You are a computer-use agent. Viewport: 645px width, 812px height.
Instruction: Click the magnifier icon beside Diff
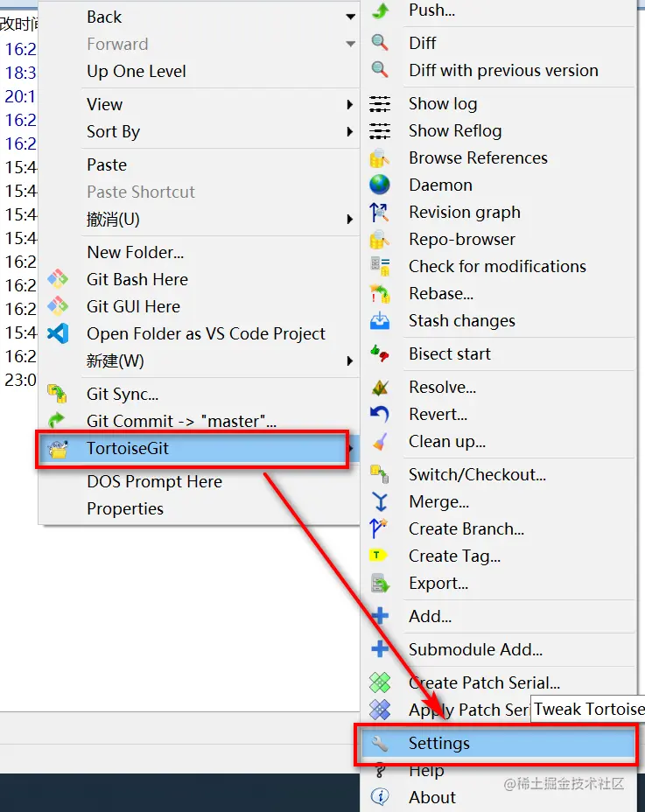[x=380, y=43]
